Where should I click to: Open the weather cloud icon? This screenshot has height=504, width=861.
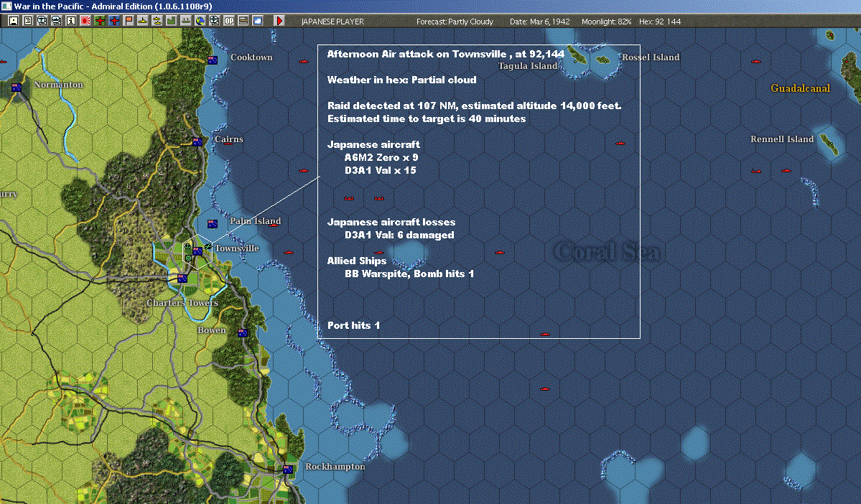pyautogui.click(x=258, y=21)
